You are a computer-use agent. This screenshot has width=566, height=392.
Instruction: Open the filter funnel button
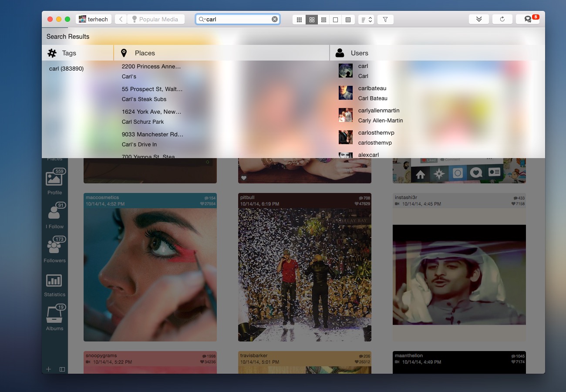[x=385, y=20]
